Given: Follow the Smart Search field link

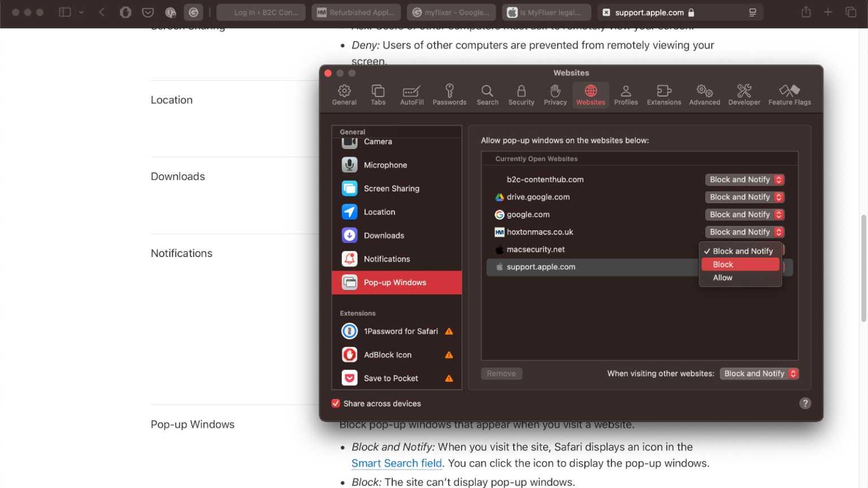Looking at the screenshot, I should point(396,464).
